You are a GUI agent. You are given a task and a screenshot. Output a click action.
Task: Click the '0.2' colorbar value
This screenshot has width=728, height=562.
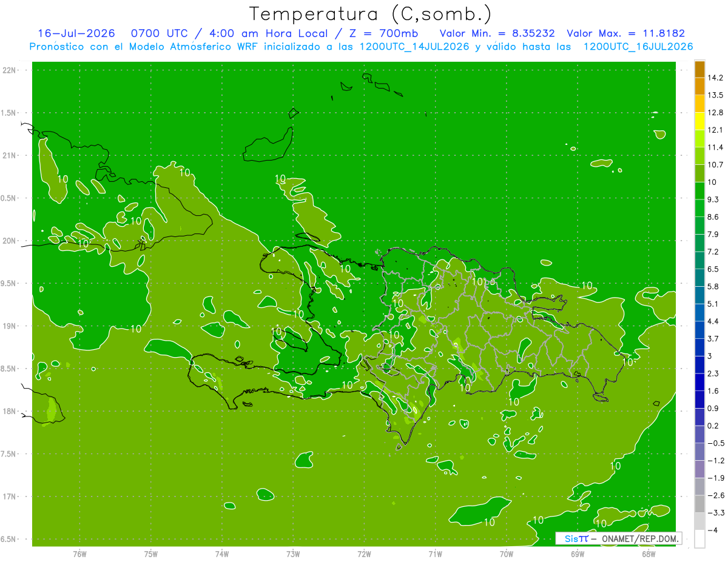click(x=713, y=426)
